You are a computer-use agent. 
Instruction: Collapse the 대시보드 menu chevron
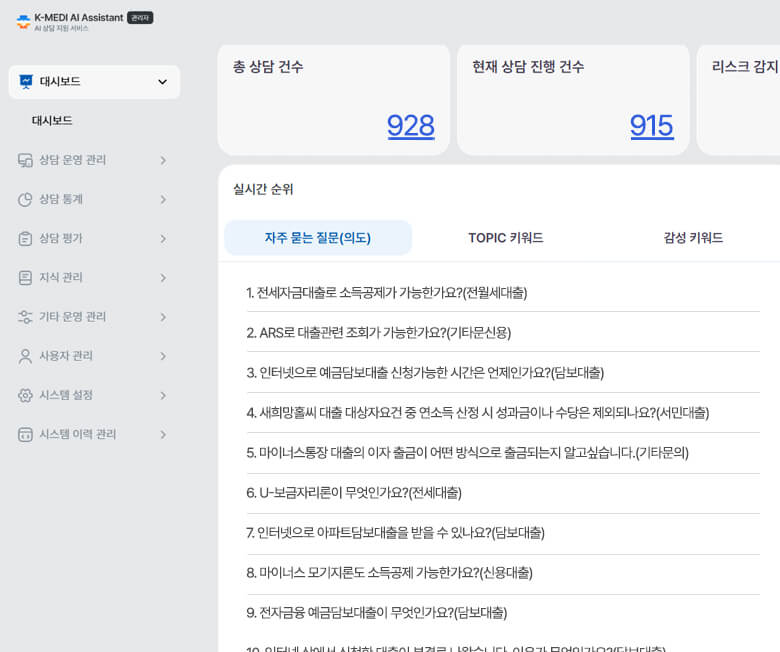tap(162, 82)
